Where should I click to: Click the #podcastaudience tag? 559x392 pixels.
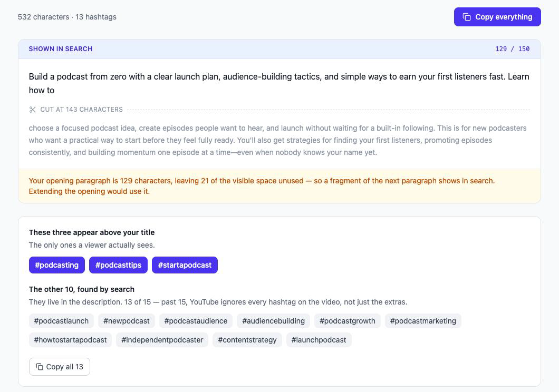point(196,321)
